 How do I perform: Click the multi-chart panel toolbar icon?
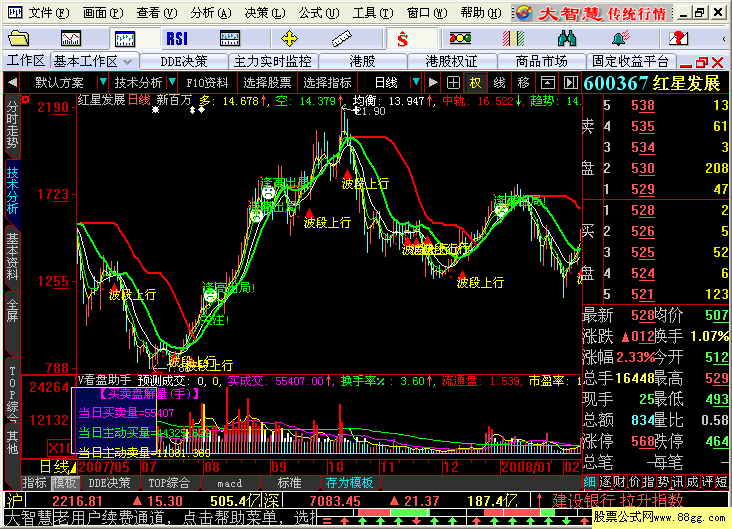point(230,38)
